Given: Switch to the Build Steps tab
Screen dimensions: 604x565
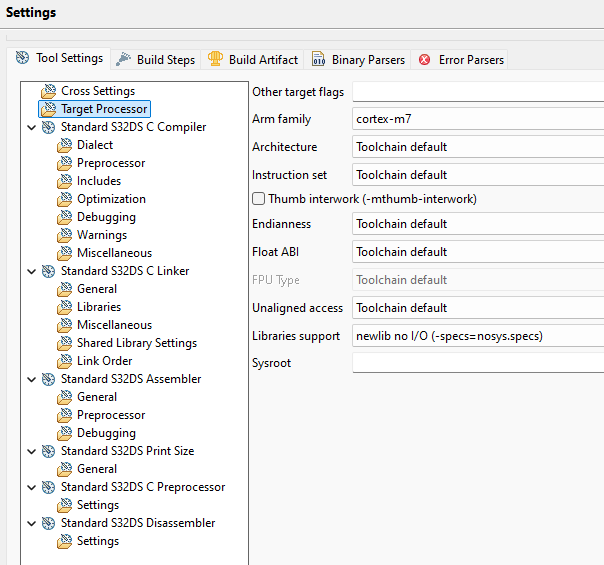Looking at the screenshot, I should pyautogui.click(x=156, y=60).
